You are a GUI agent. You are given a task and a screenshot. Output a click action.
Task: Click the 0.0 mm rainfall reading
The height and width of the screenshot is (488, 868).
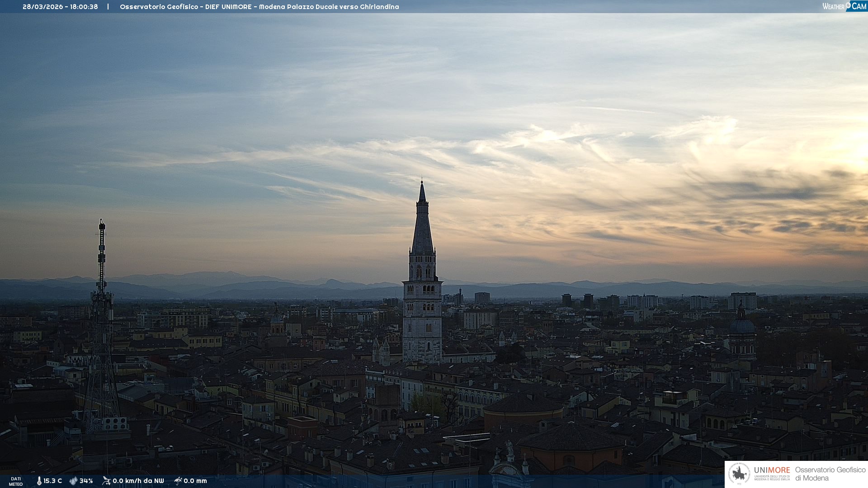tap(195, 481)
